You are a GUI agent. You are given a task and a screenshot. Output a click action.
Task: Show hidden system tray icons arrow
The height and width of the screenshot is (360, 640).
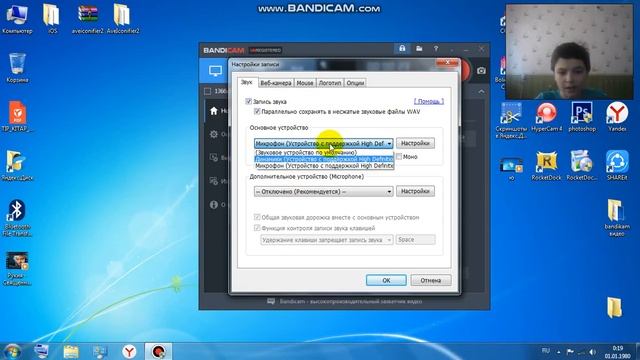[559, 351]
